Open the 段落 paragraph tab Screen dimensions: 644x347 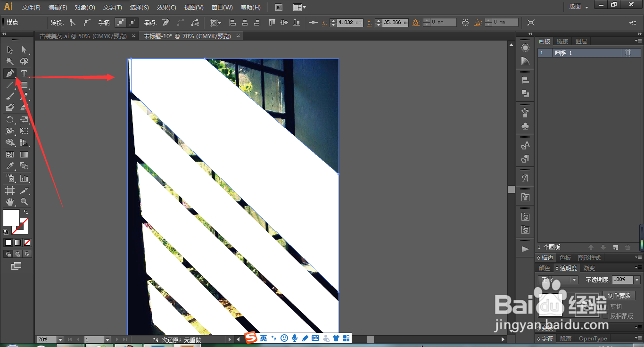point(566,339)
